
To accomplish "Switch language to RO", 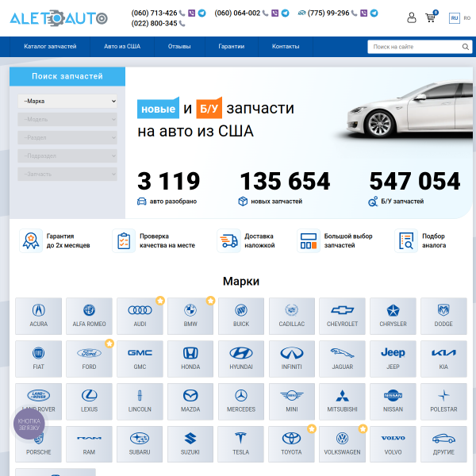I will tap(467, 18).
